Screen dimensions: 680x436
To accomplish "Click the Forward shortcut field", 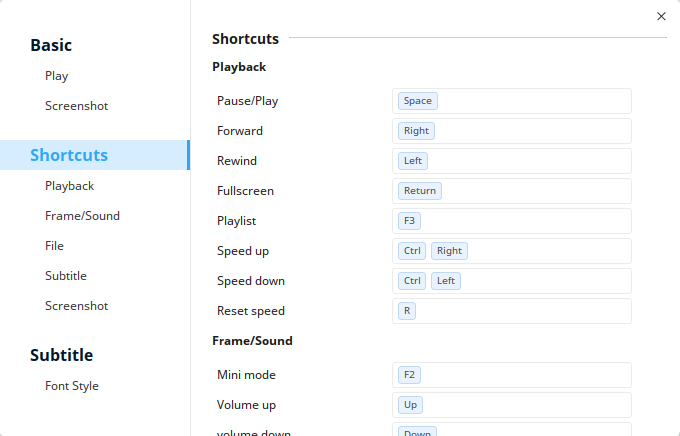I will [x=511, y=131].
